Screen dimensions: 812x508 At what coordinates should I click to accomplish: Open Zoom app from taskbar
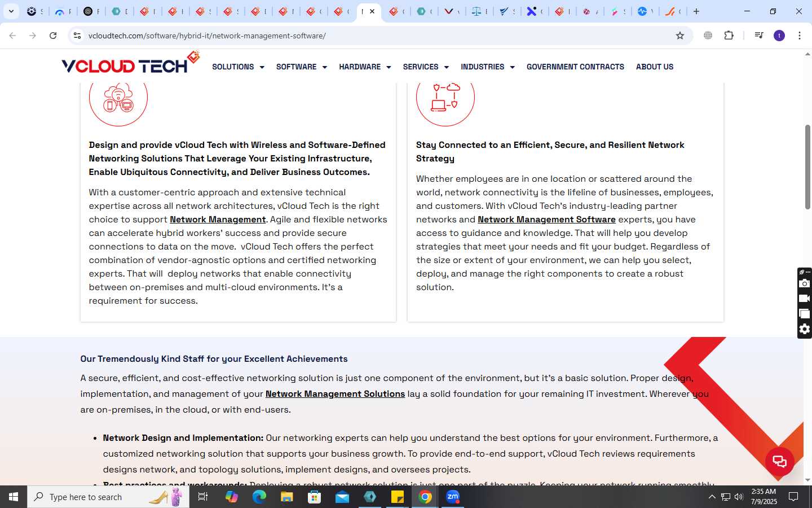(453, 497)
